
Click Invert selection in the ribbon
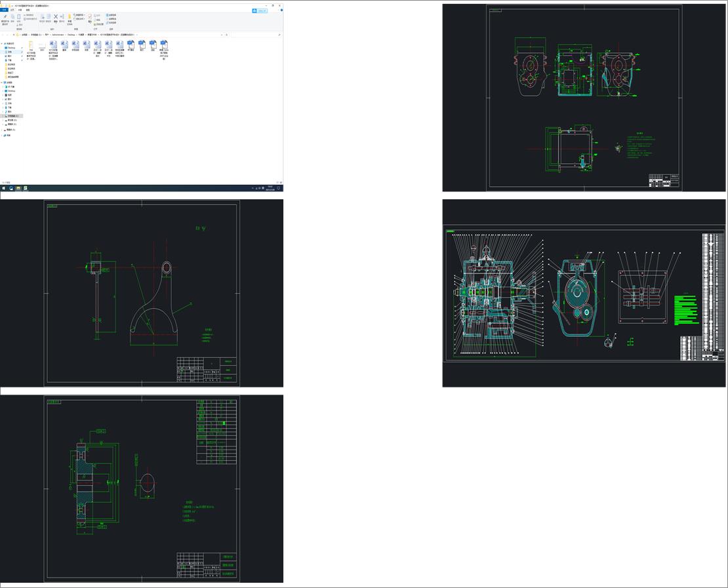coord(111,23)
